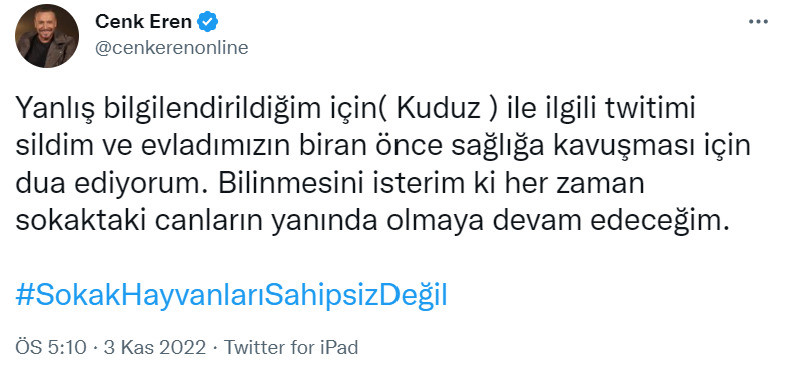Click the Cenk Eren display name
This screenshot has height=382, width=792.
pyautogui.click(x=143, y=22)
